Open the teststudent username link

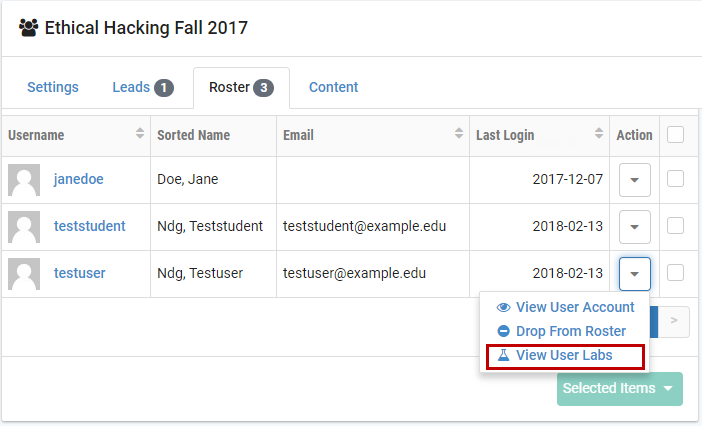tap(90, 226)
